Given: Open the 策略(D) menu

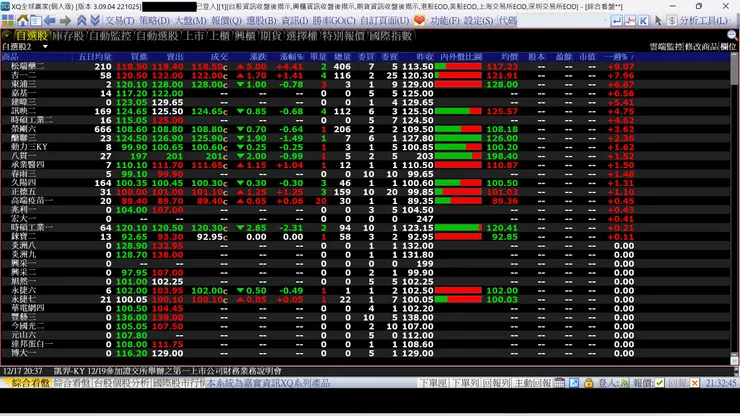Looking at the screenshot, I should click(154, 21).
